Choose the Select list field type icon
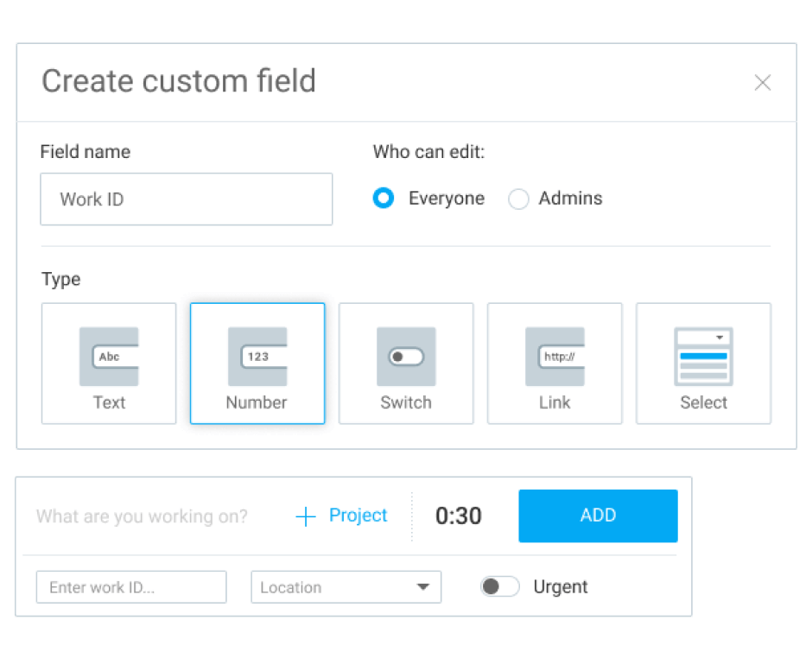812x658 pixels. pyautogui.click(x=703, y=357)
